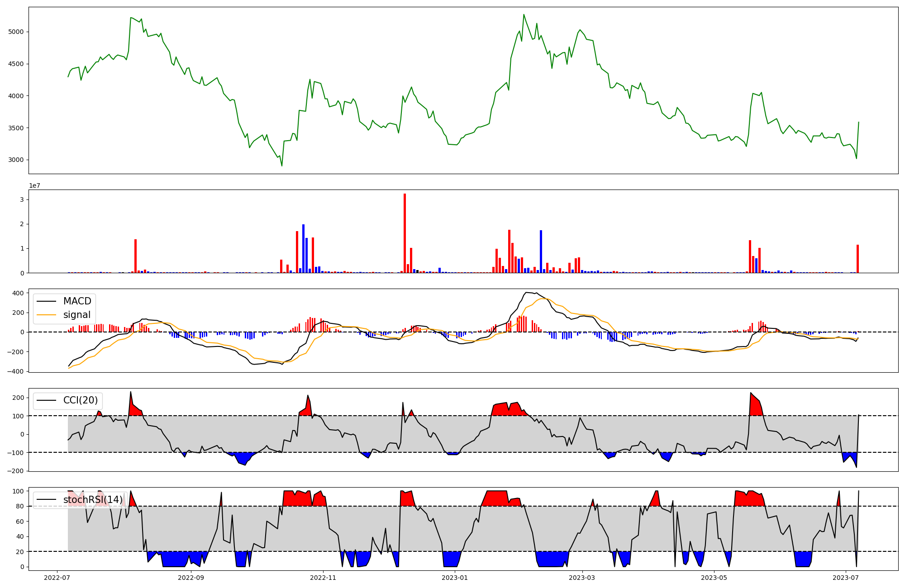Viewport: 905px width, 588px height.
Task: Click the 2022-11 x-axis date label
Action: tap(323, 577)
